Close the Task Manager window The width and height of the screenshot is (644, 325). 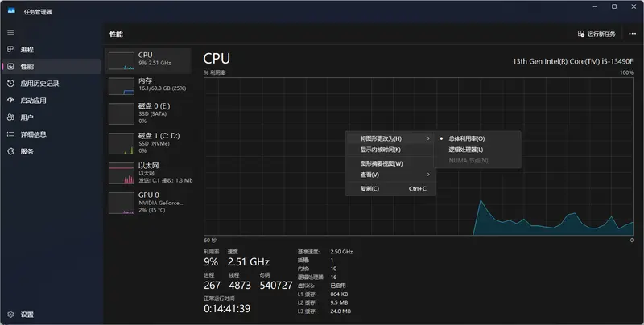[x=634, y=6]
